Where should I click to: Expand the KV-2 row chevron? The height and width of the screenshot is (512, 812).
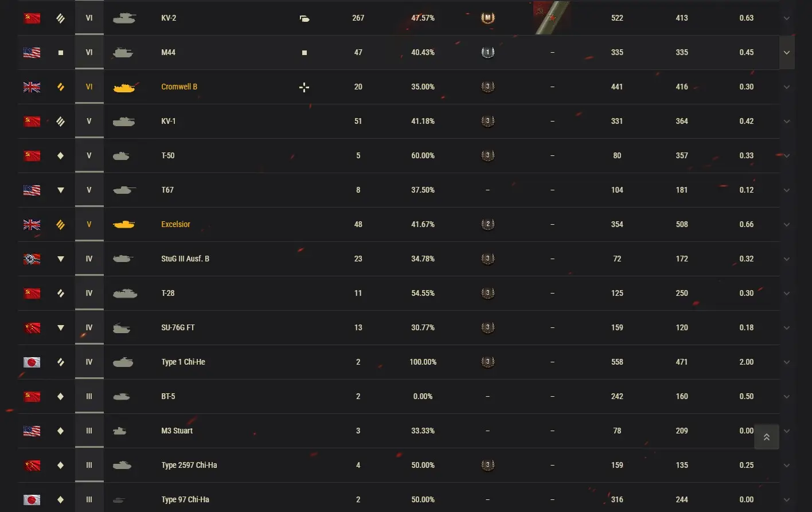pos(787,18)
